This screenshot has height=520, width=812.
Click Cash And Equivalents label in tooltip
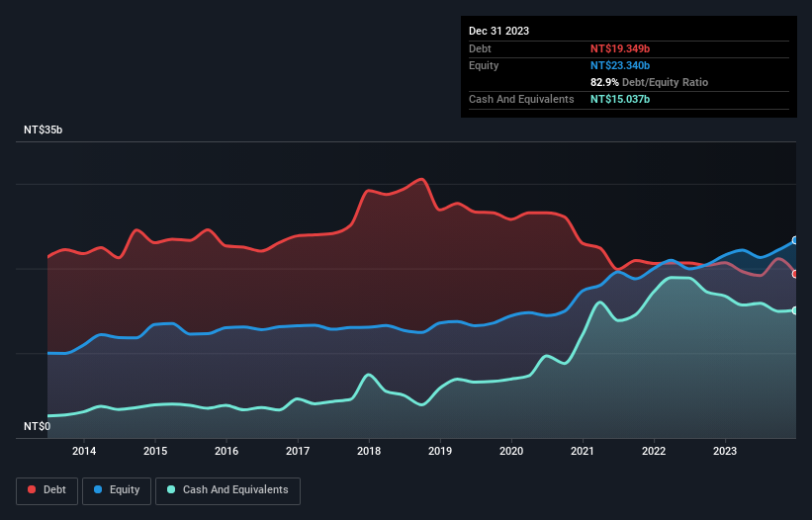[521, 99]
